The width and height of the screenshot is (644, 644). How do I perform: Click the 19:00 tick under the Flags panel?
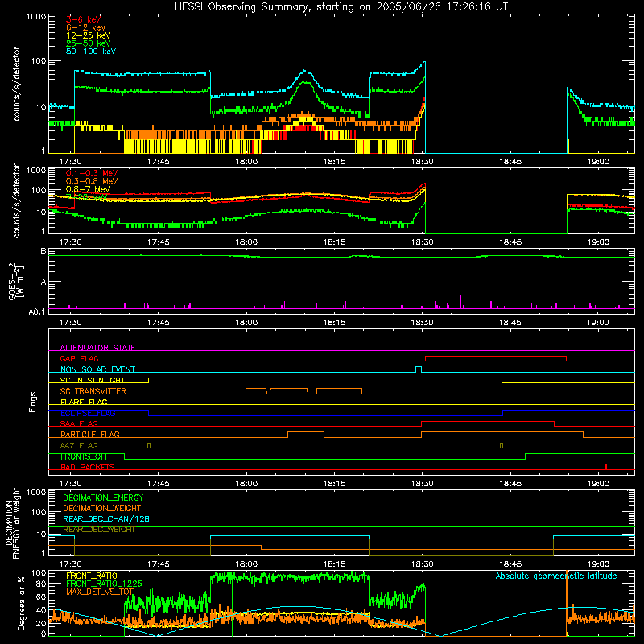tap(598, 484)
